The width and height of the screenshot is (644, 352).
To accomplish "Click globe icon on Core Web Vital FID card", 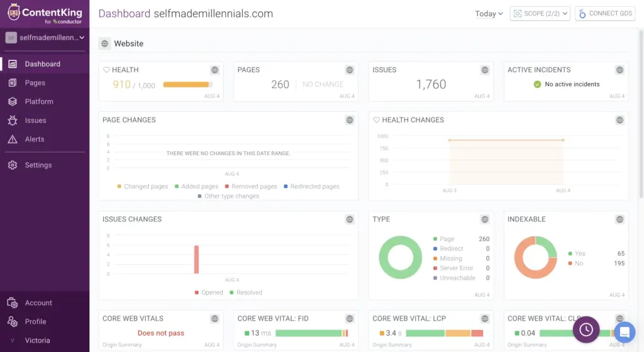I will tap(350, 319).
